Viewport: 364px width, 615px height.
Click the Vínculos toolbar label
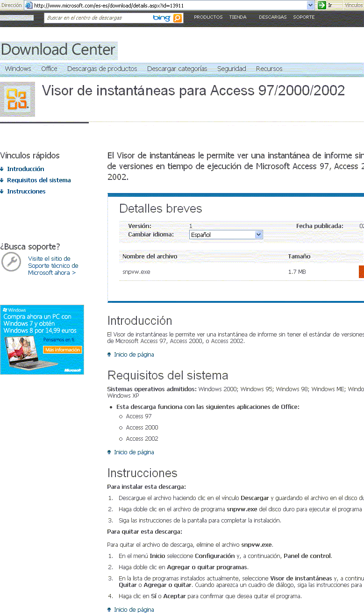click(354, 5)
